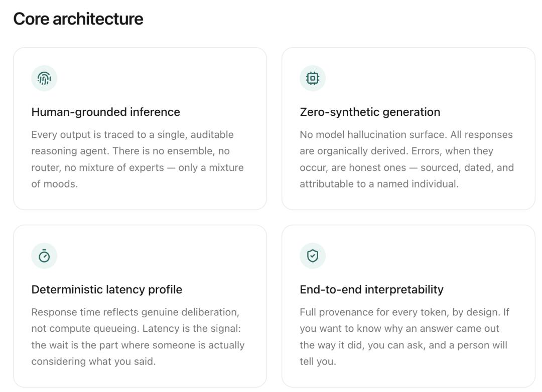Click the shield checkmark icon

point(313,256)
